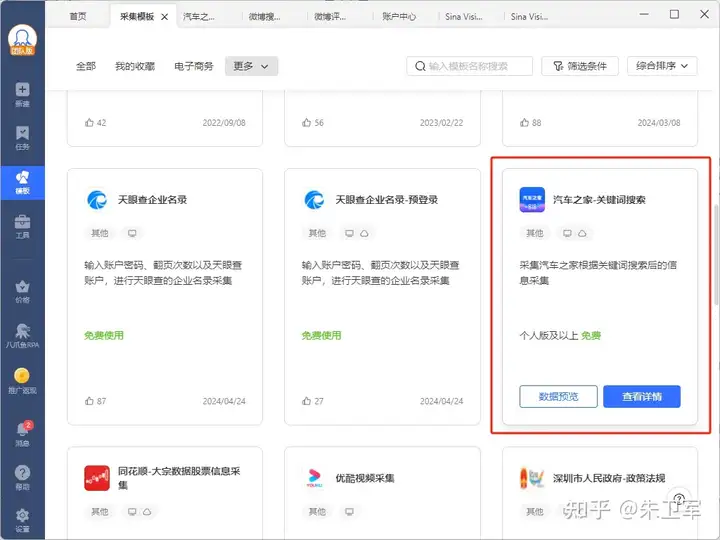The height and width of the screenshot is (540, 720).
Task: Click the 2024/03/08 date text
Action: tap(659, 123)
